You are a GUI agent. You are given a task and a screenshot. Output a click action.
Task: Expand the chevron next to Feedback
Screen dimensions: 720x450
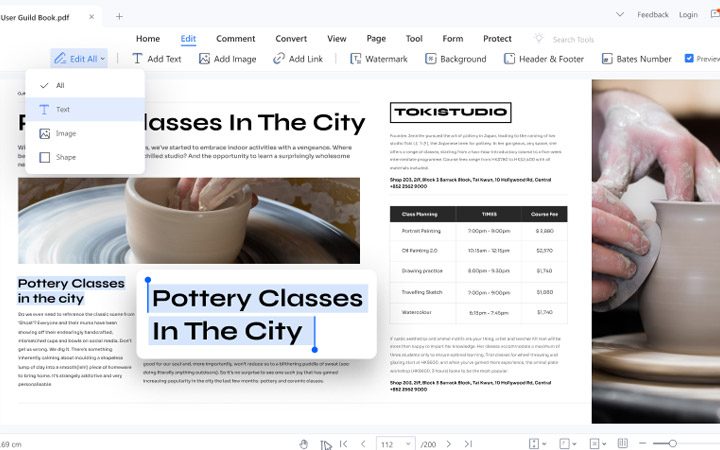click(620, 15)
